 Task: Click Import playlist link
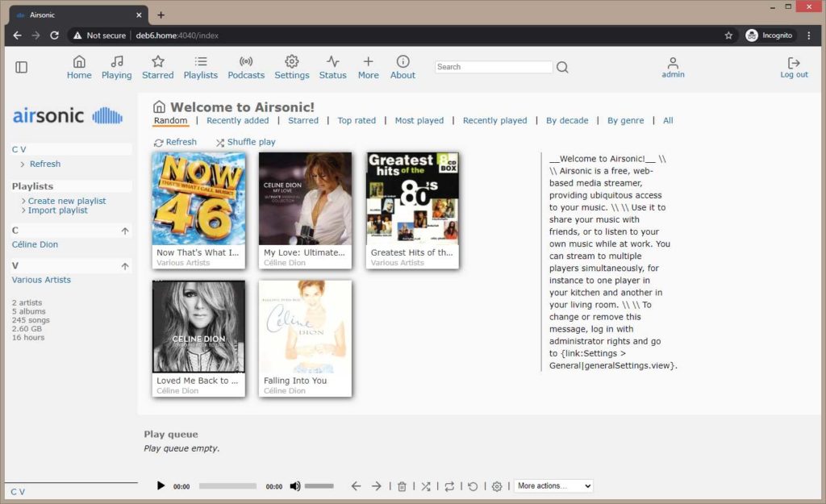(58, 210)
